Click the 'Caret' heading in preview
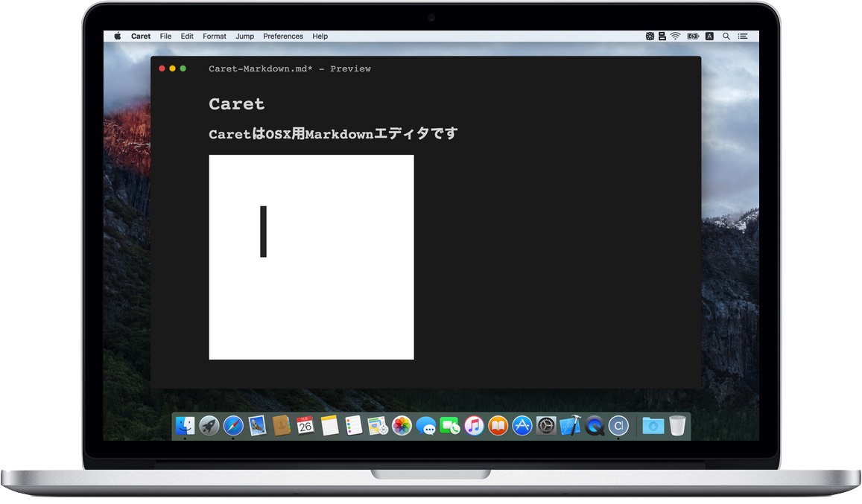This screenshot has width=862, height=504. 236,104
